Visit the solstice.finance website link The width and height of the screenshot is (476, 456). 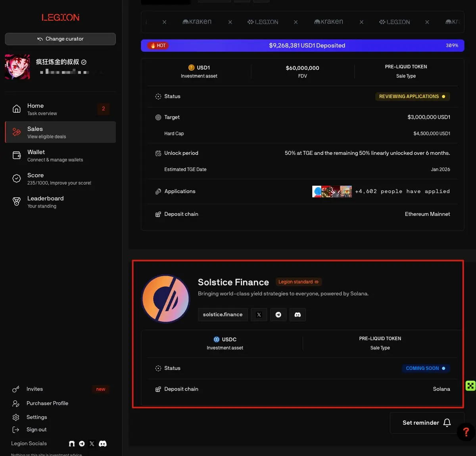223,315
